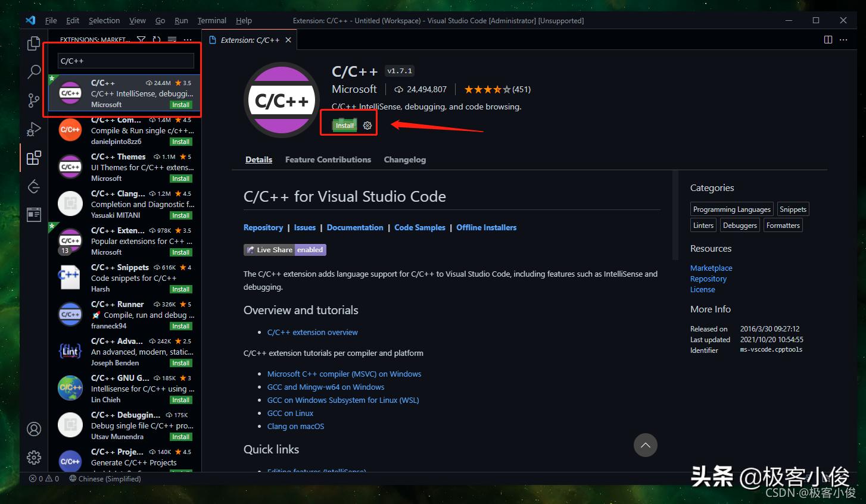Switch to the Details tab
Viewport: 866px width, 504px height.
259,159
